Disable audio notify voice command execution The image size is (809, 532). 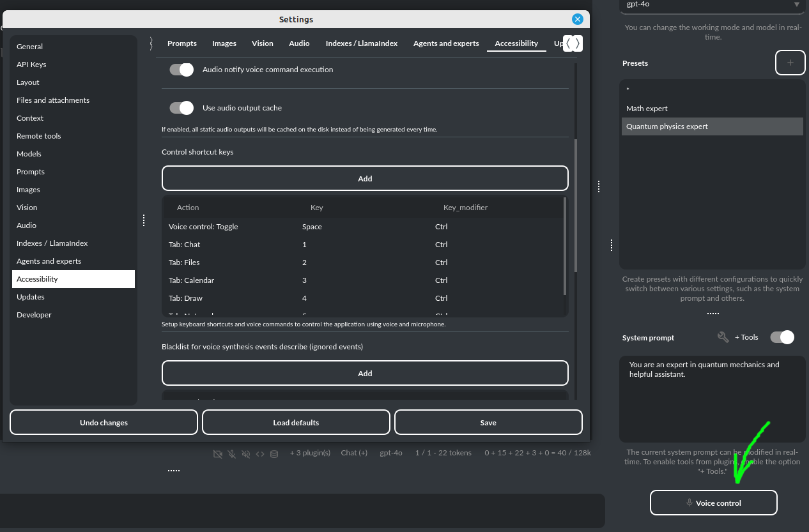tap(181, 70)
